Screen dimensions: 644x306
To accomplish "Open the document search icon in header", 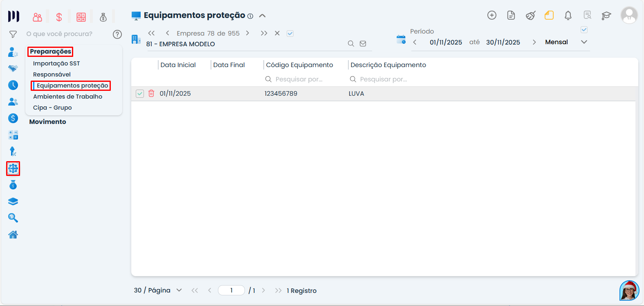I will [x=588, y=15].
